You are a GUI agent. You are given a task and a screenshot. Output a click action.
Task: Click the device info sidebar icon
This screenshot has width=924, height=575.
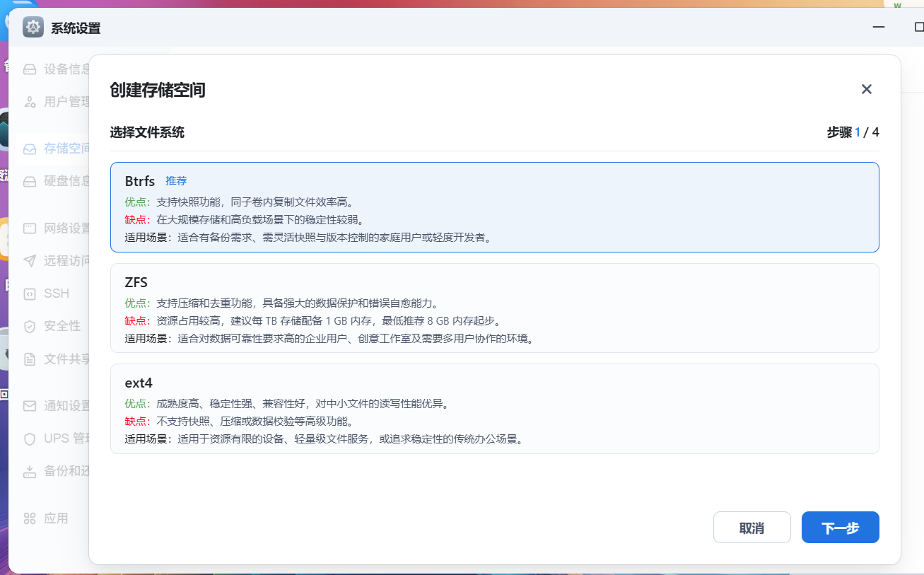(x=30, y=69)
